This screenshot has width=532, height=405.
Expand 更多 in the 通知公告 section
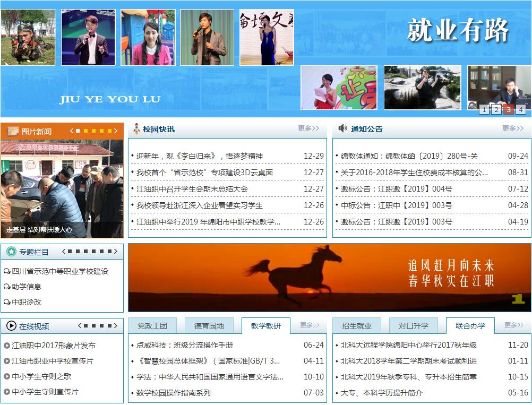point(513,128)
